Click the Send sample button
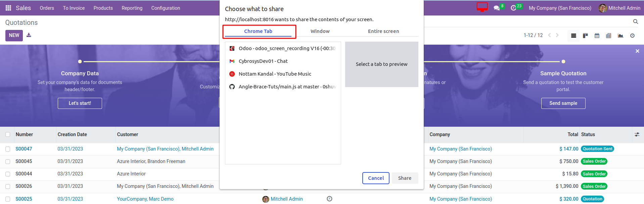Viewport: 644px width, 204px height. 563,103
